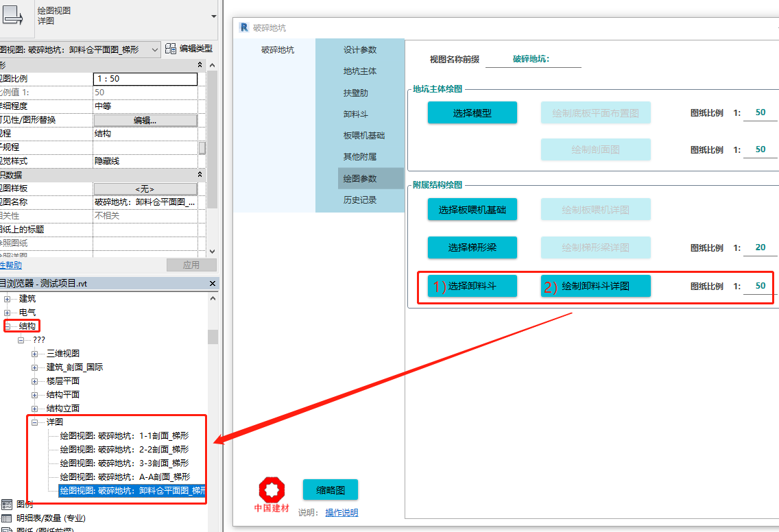Click the 选择板喂机基础 button

[x=472, y=210]
